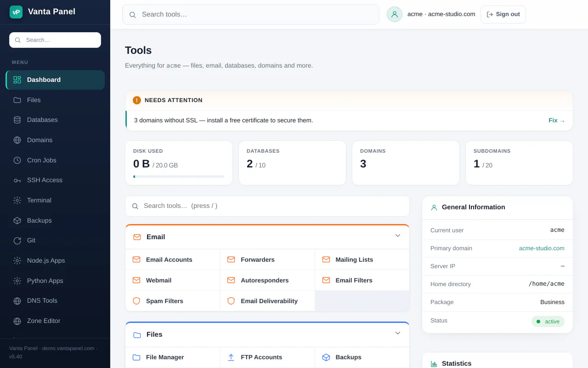The image size is (588, 368).
Task: Click the Files folder icon in sidebar
Action: [x=17, y=100]
